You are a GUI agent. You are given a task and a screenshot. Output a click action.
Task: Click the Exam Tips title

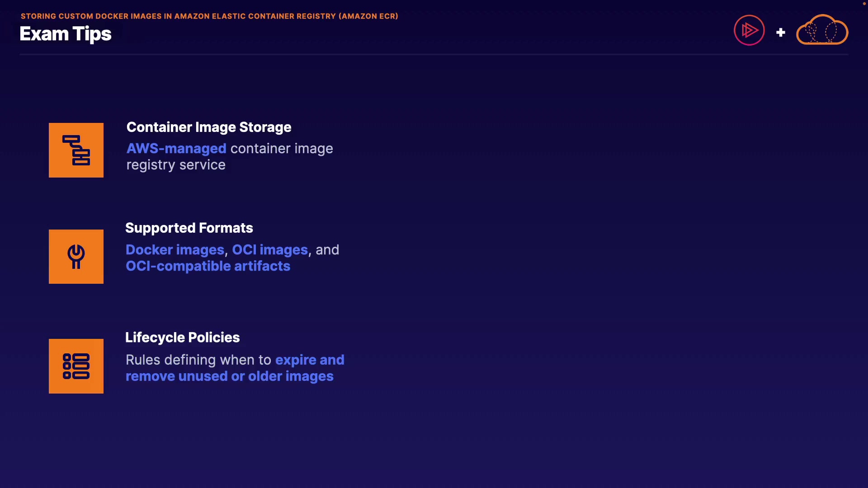pos(66,34)
